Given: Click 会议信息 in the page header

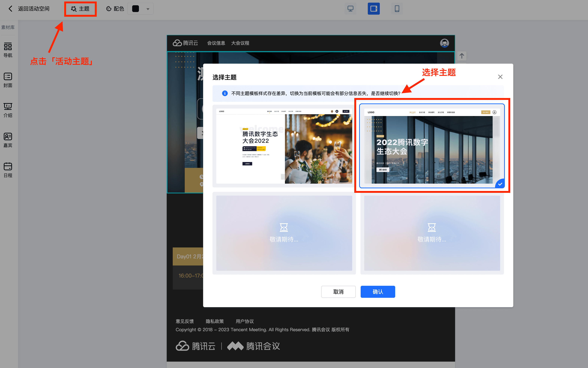Looking at the screenshot, I should (216, 43).
